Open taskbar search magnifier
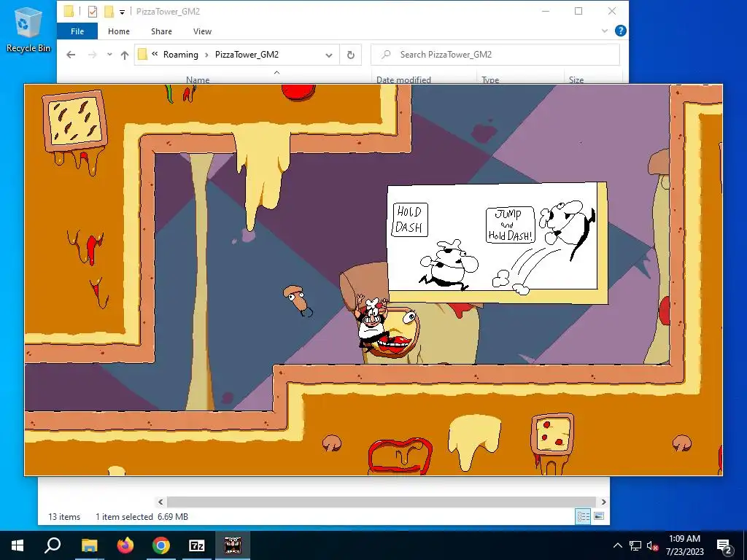Screen dimensions: 747x560 (53, 545)
